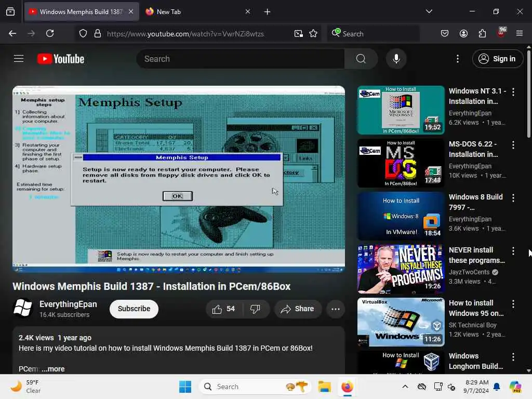This screenshot has height=399, width=532.
Task: Open the Extensions puzzle icon
Action: click(482, 33)
